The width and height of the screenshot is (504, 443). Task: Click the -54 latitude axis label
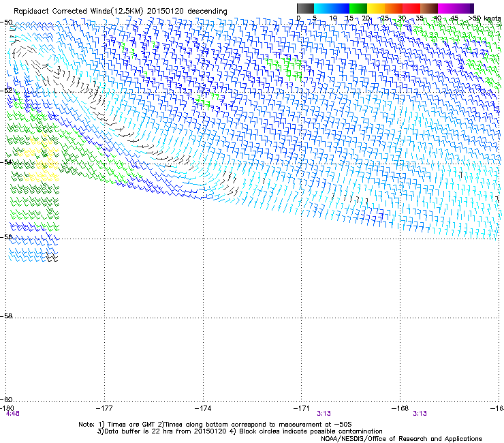pyautogui.click(x=6, y=162)
